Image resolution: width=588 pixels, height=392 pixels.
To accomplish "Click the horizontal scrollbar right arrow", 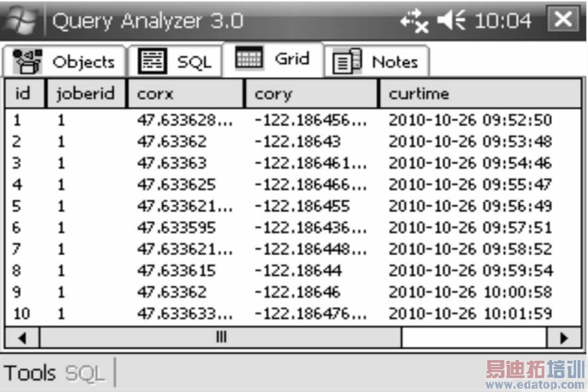I will (563, 338).
